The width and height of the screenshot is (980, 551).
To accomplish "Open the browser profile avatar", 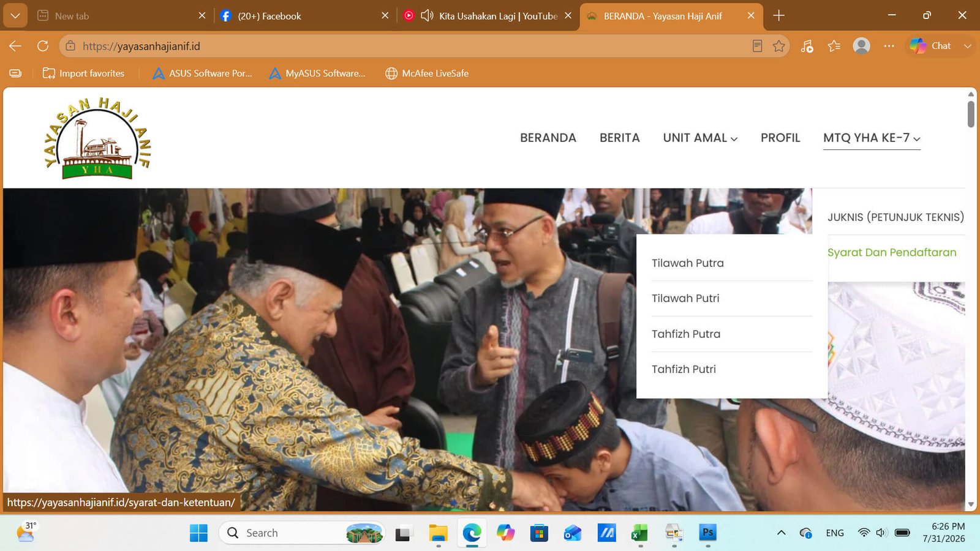I will [861, 46].
